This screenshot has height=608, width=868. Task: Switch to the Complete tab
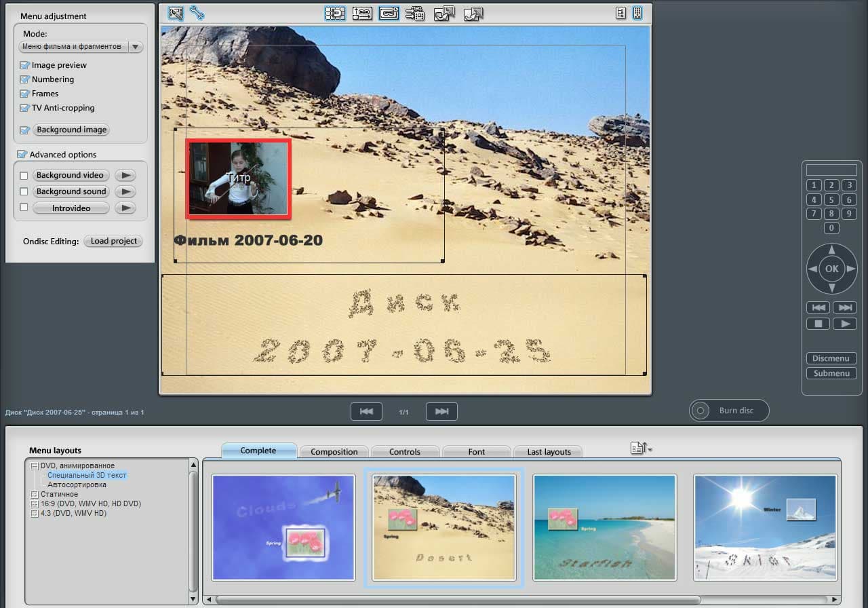(x=258, y=451)
